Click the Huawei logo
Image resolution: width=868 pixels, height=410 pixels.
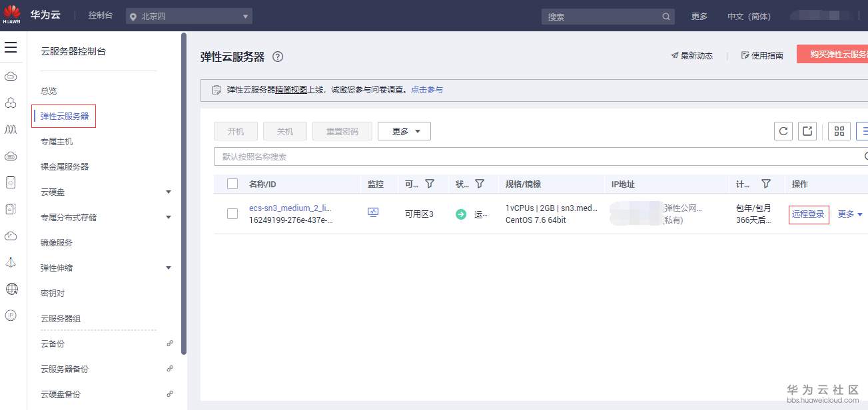pos(12,16)
